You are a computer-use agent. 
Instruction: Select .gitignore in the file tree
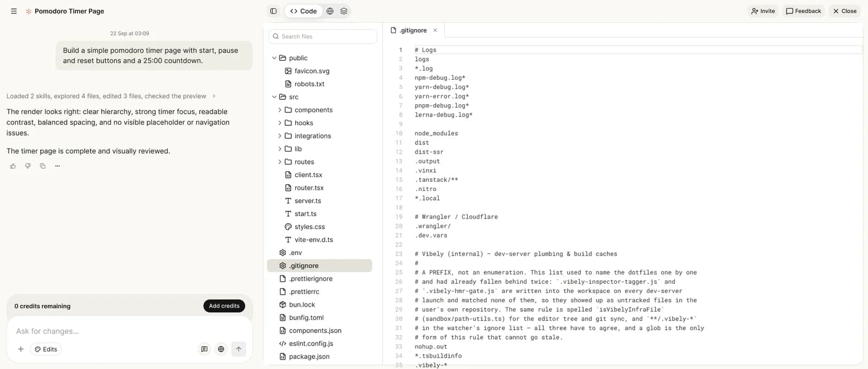click(320, 266)
